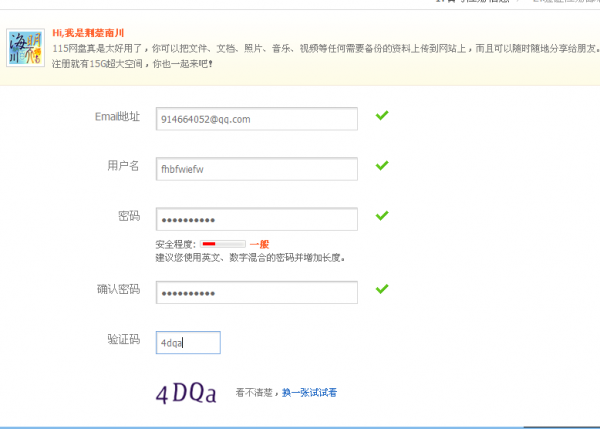
Task: Click the green checkmark beside username field
Action: click(x=382, y=165)
